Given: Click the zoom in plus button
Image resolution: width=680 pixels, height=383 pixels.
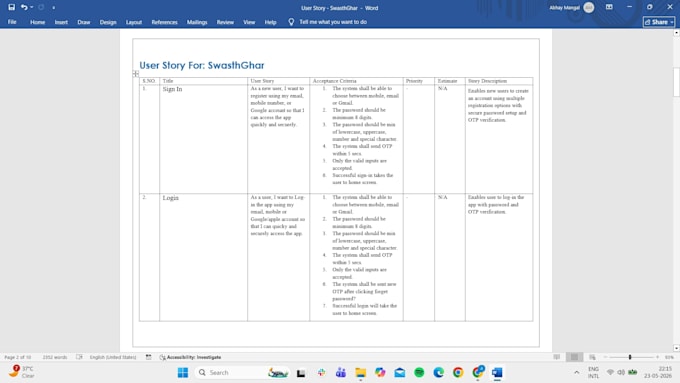Looking at the screenshot, I should (657, 357).
